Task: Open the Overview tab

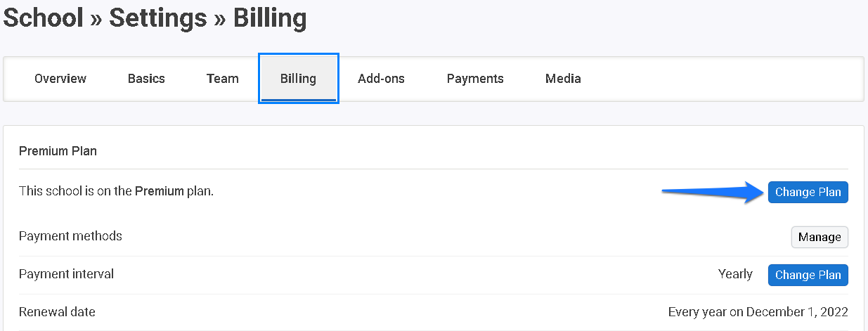Action: (60, 79)
